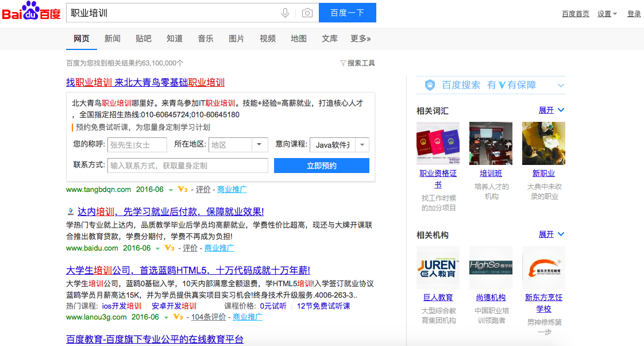Click the microphone voice search icon

click(x=285, y=13)
